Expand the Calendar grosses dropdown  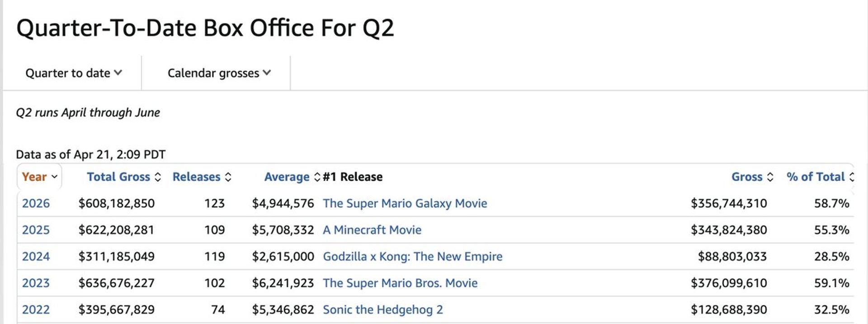tap(219, 73)
